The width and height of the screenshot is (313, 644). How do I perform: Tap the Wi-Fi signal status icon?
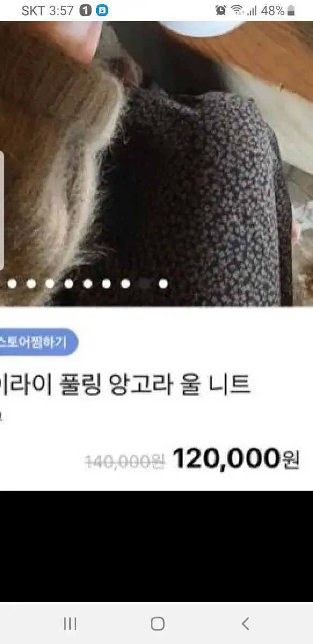pos(237,10)
